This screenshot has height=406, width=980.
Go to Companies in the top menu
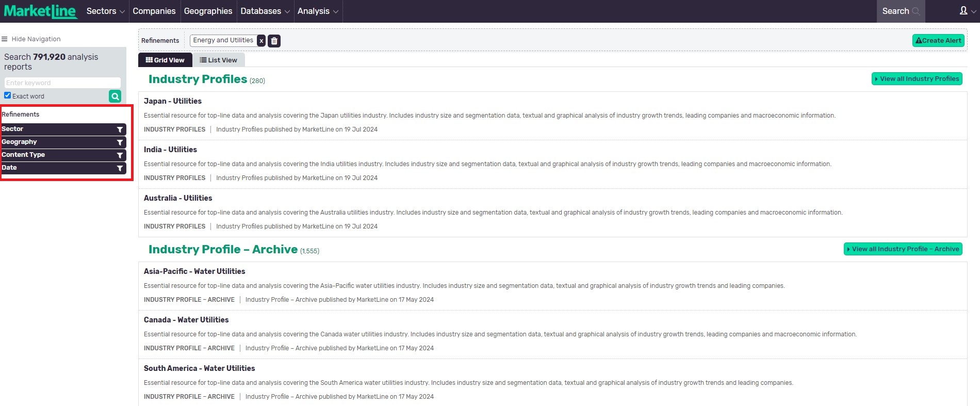point(154,11)
